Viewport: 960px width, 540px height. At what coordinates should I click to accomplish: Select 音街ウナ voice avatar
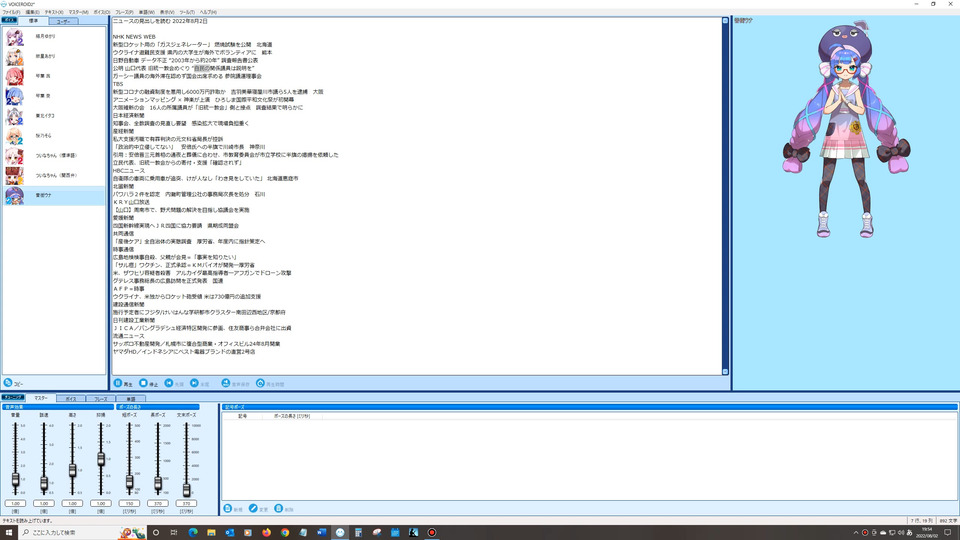tap(14, 195)
